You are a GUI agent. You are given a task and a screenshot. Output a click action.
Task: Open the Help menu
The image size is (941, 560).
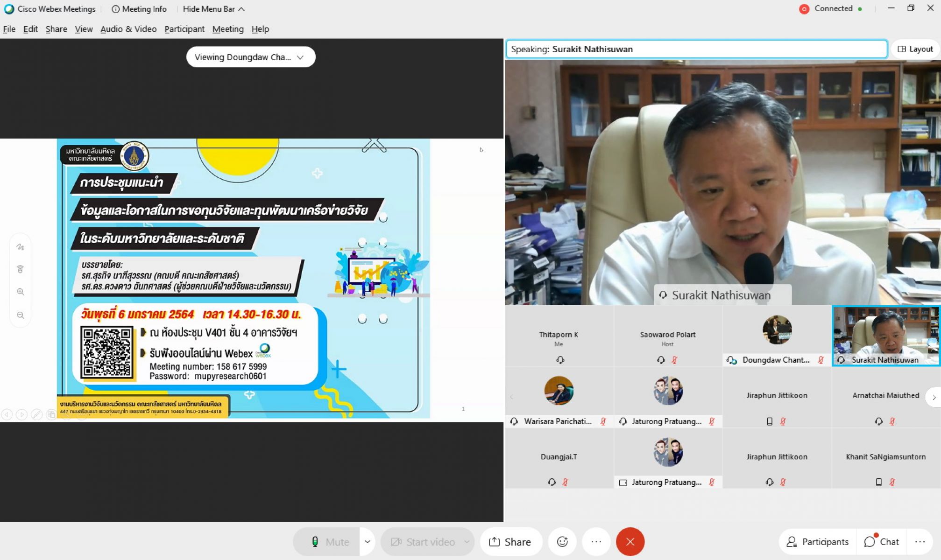[x=260, y=29]
